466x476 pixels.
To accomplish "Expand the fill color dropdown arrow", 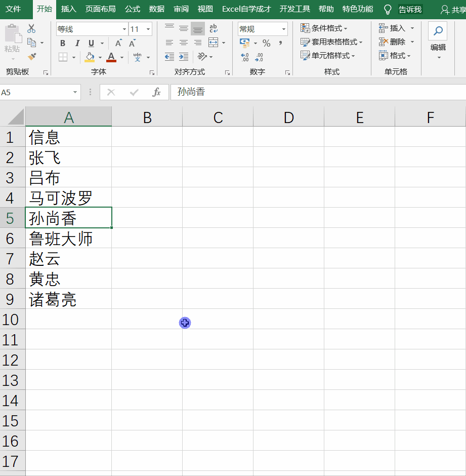I will (100, 57).
